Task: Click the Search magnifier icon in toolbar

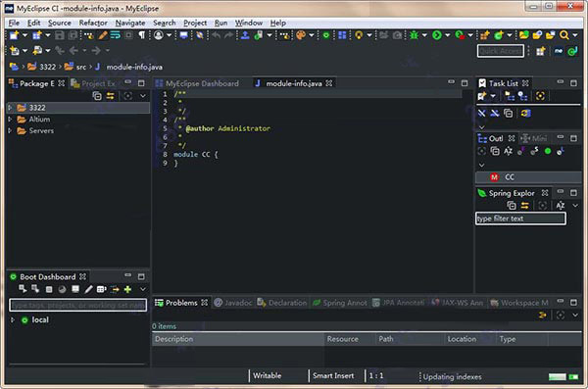Action: coord(564,35)
